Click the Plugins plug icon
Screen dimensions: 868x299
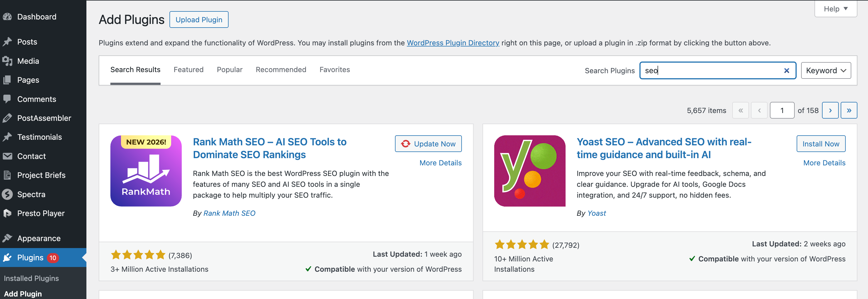coord(8,258)
